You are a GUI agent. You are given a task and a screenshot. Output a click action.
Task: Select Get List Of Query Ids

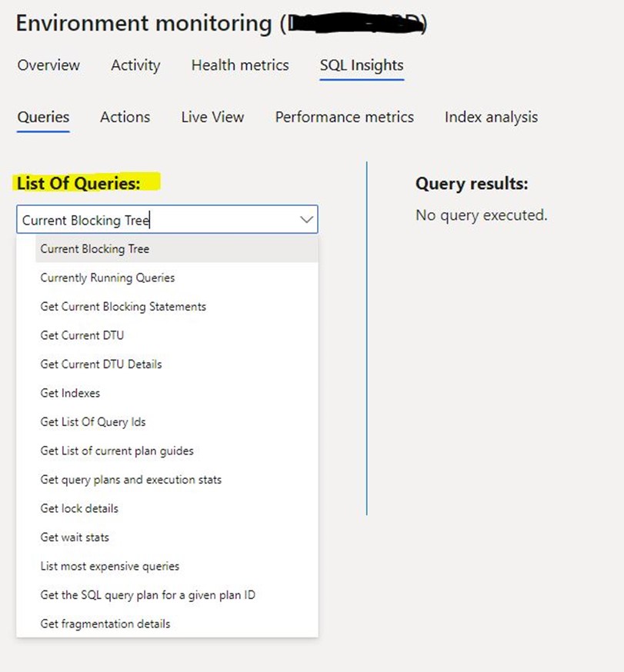(177, 421)
